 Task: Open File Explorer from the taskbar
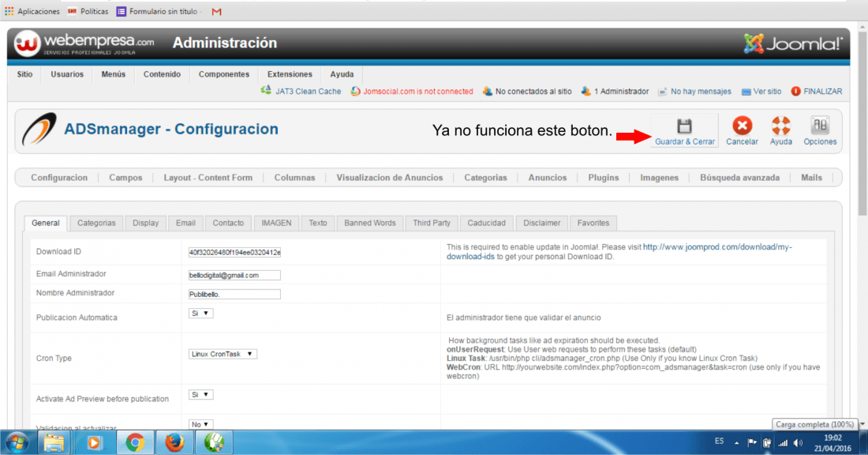coord(54,443)
